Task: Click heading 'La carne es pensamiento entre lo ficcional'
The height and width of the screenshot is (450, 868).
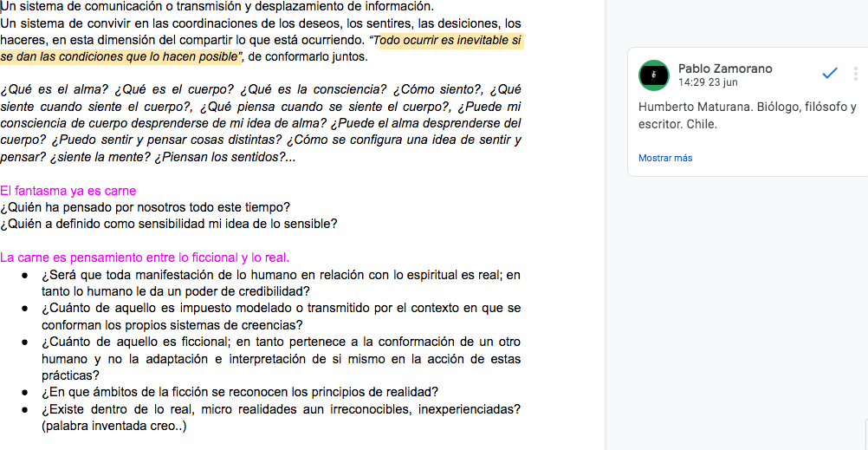Action: [x=145, y=258]
